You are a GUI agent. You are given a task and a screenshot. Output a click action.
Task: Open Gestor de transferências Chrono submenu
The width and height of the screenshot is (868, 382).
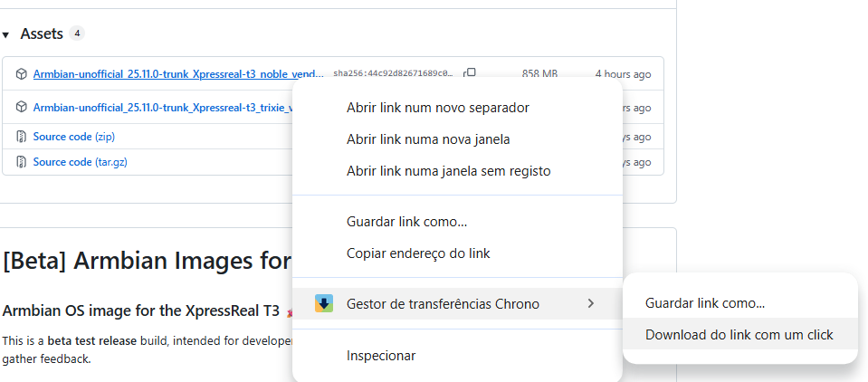457,303
